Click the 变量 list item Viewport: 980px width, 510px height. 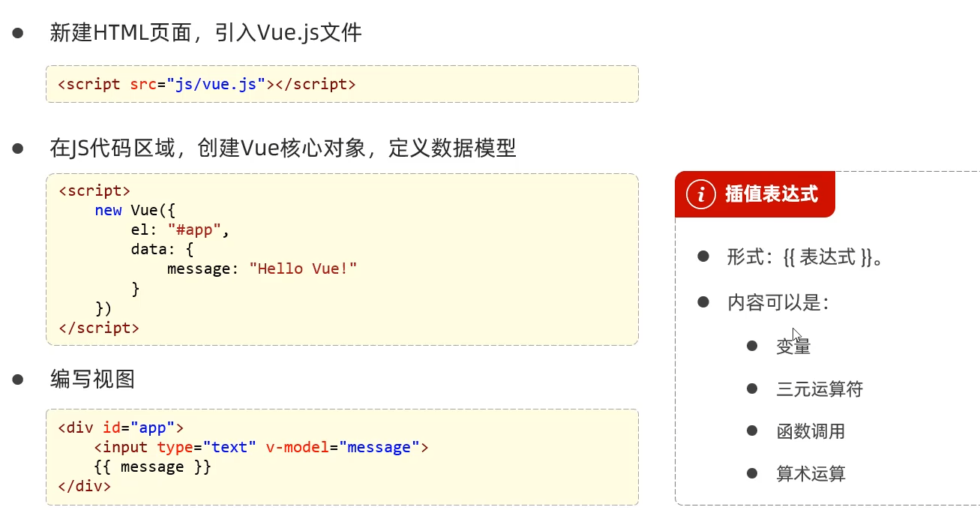click(793, 346)
